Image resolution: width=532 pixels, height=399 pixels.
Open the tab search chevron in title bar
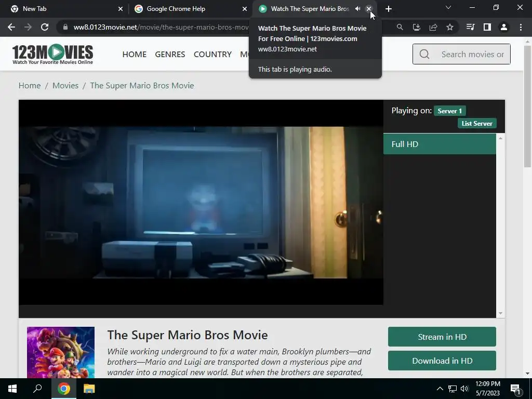[448, 7]
